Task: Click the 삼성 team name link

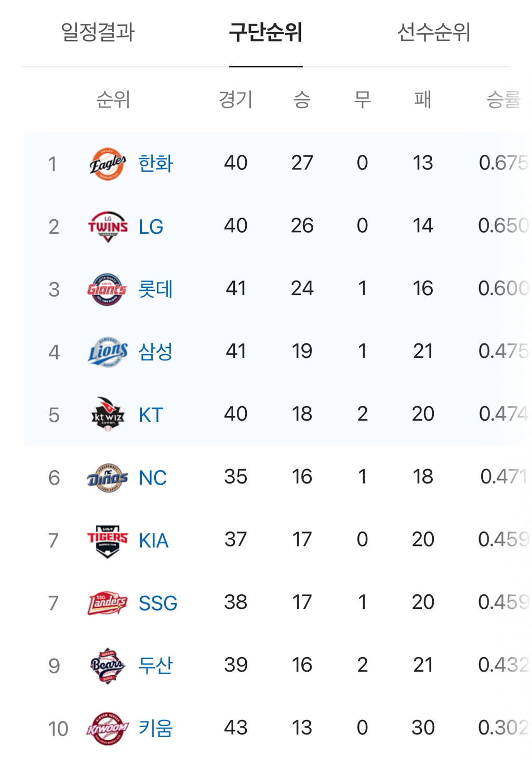Action: [155, 352]
